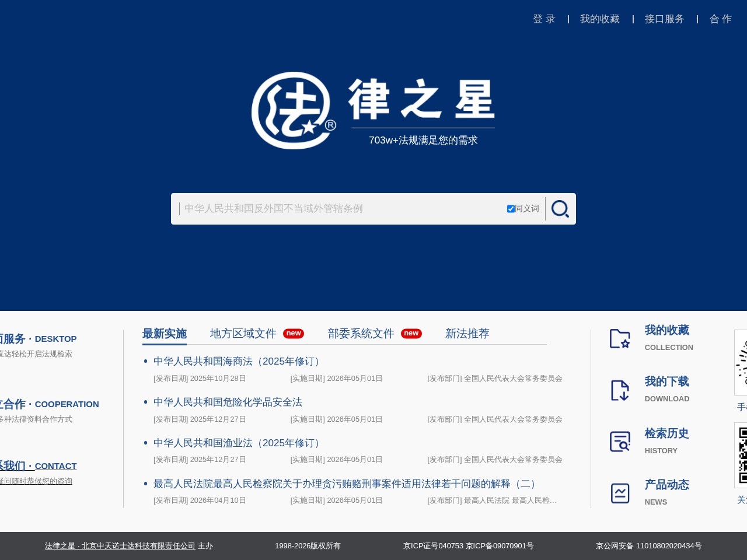Click the new badge beside 地方区域文件
This screenshot has height=560, width=747.
click(294, 334)
